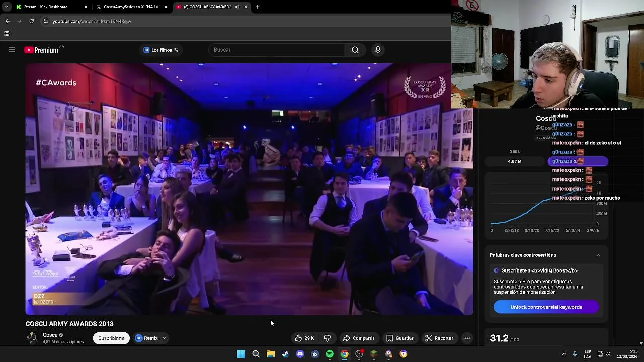
Task: Save the video with Guardar
Action: click(400, 338)
